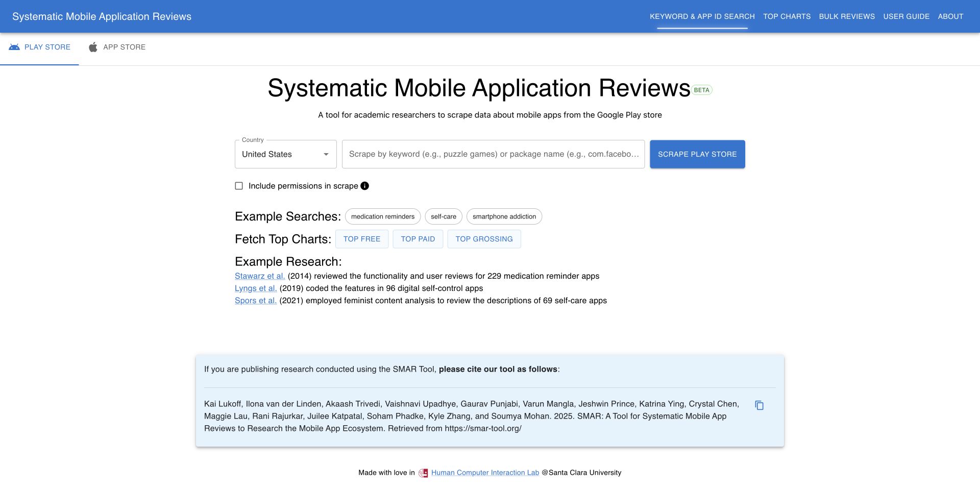The height and width of the screenshot is (489, 980).
Task: Click the Scrape Play Store button
Action: pyautogui.click(x=697, y=154)
